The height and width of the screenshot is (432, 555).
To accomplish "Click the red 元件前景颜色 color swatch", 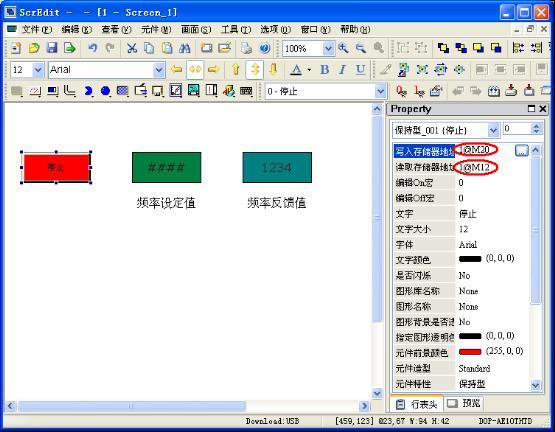I will pos(470,352).
